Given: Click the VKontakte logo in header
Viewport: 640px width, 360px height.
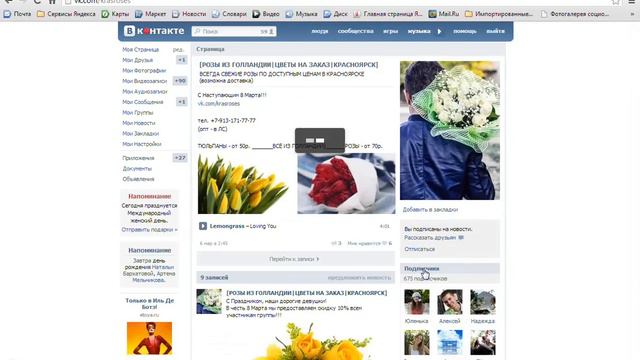Looking at the screenshot, I should 154,31.
